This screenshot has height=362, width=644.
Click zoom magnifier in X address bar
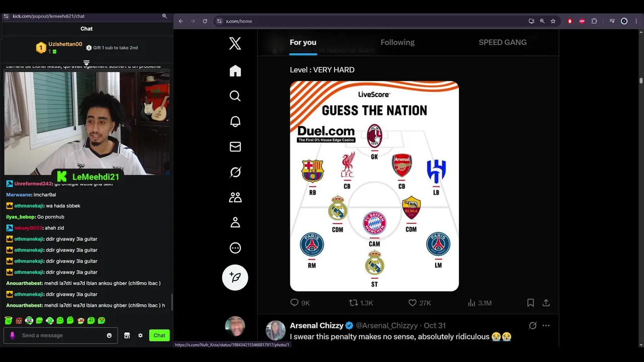(542, 21)
